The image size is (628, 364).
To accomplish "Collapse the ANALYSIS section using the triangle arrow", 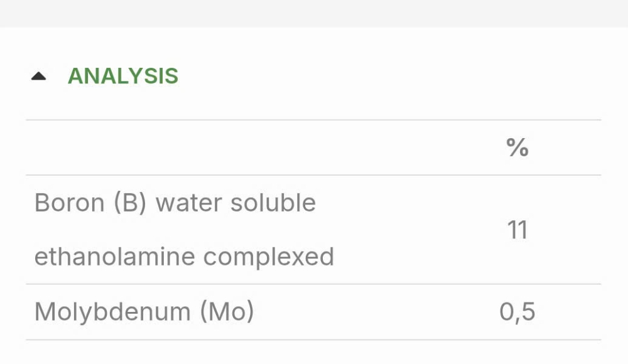I will pos(38,76).
